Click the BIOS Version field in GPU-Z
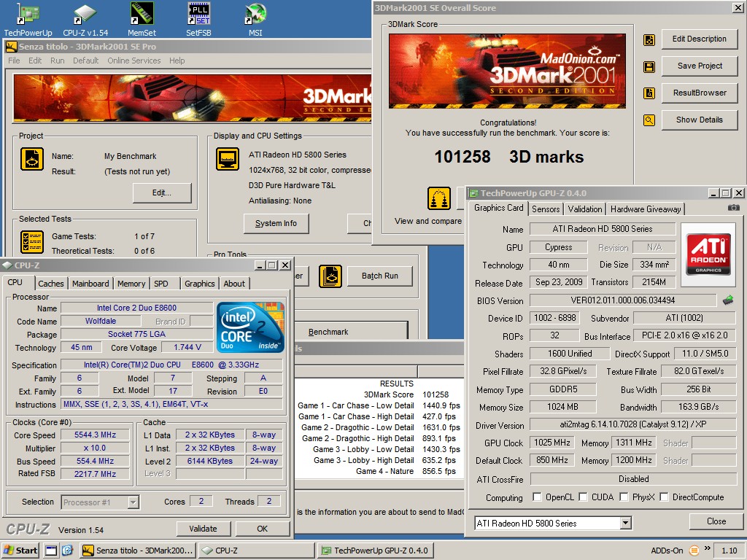The height and width of the screenshot is (560, 747). [623, 300]
